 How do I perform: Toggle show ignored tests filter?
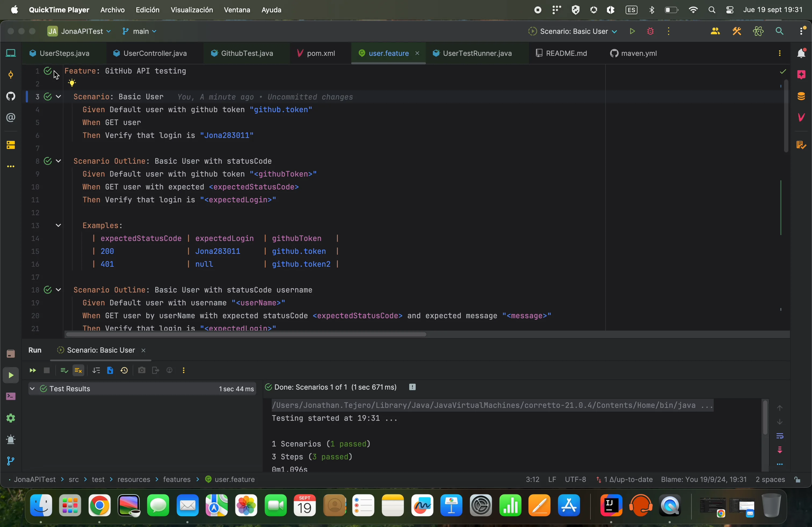click(x=78, y=371)
